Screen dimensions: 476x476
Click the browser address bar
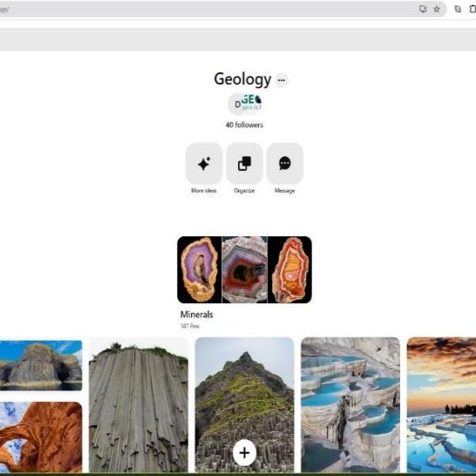click(x=206, y=9)
